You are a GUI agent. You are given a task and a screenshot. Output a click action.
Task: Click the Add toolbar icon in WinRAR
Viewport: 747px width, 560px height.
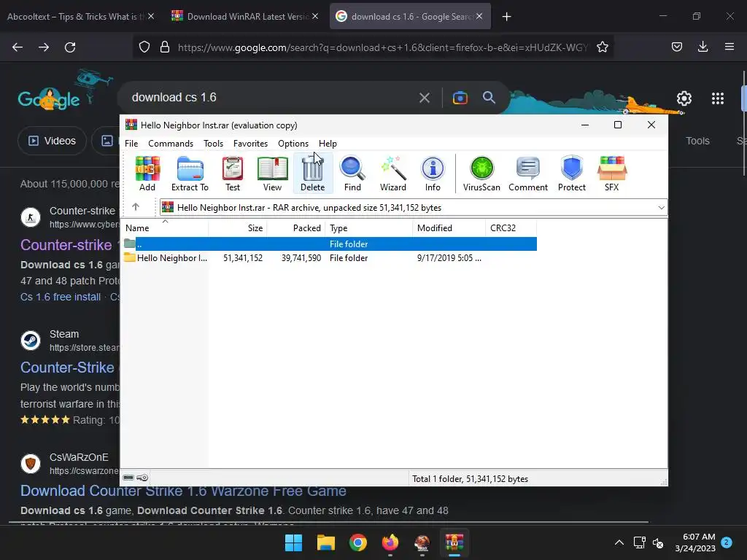pos(147,174)
